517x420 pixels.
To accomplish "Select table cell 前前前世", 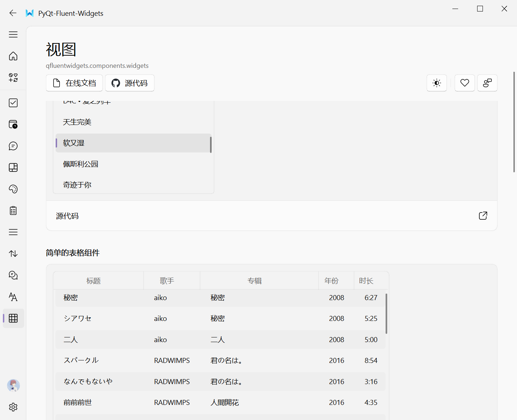I will [78, 402].
